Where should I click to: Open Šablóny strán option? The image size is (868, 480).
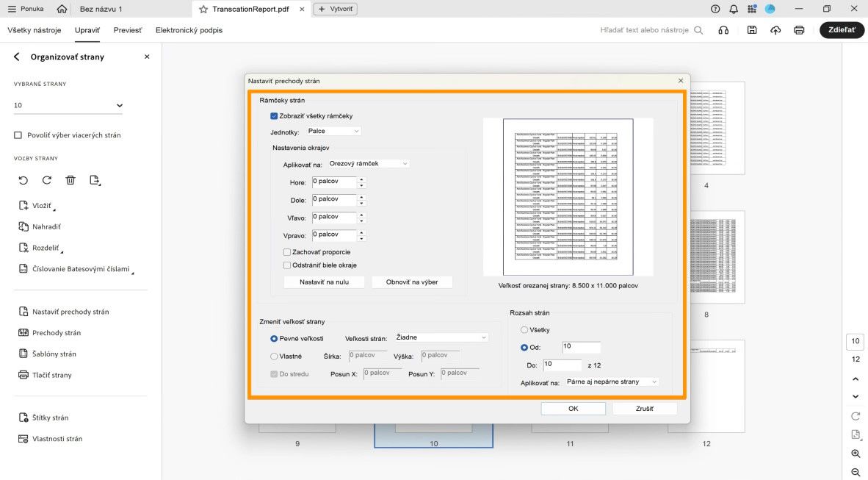48,354
